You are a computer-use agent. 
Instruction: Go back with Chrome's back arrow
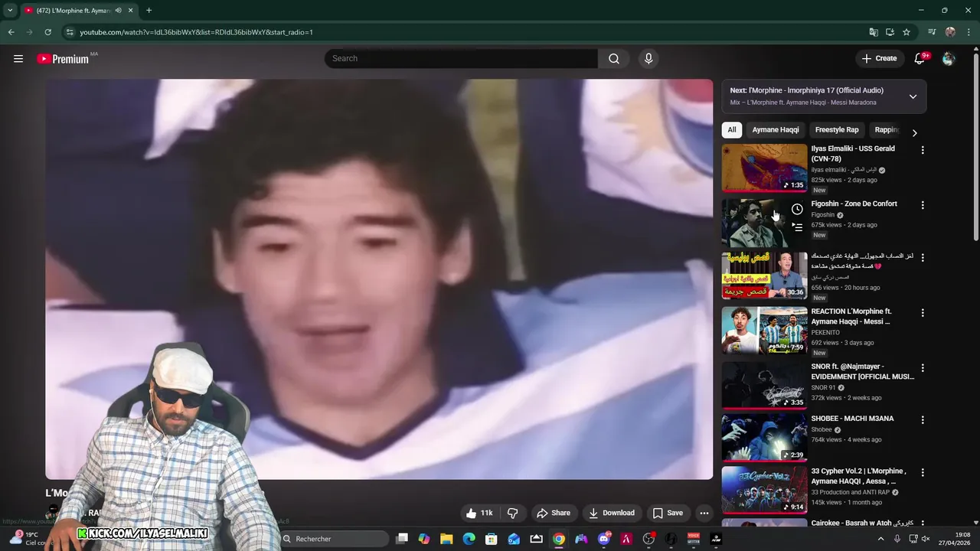[11, 32]
